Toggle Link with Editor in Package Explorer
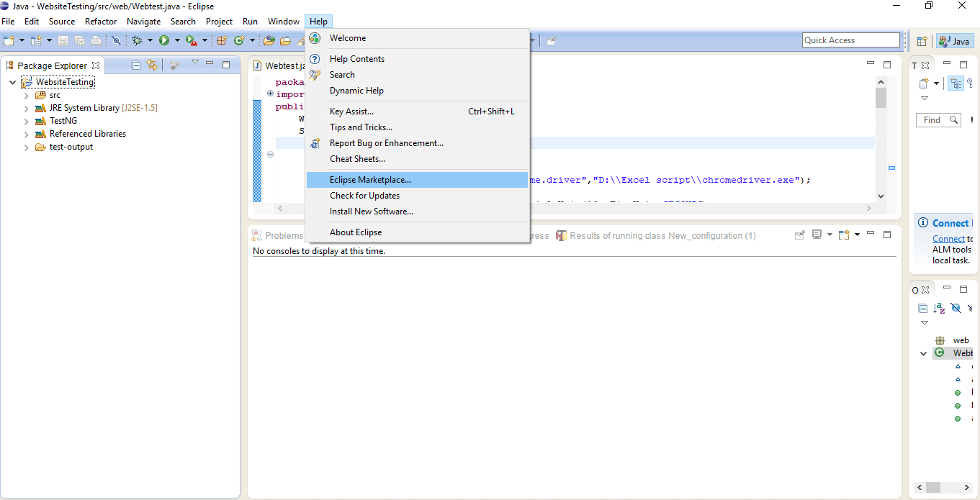980x500 pixels. 152,65
